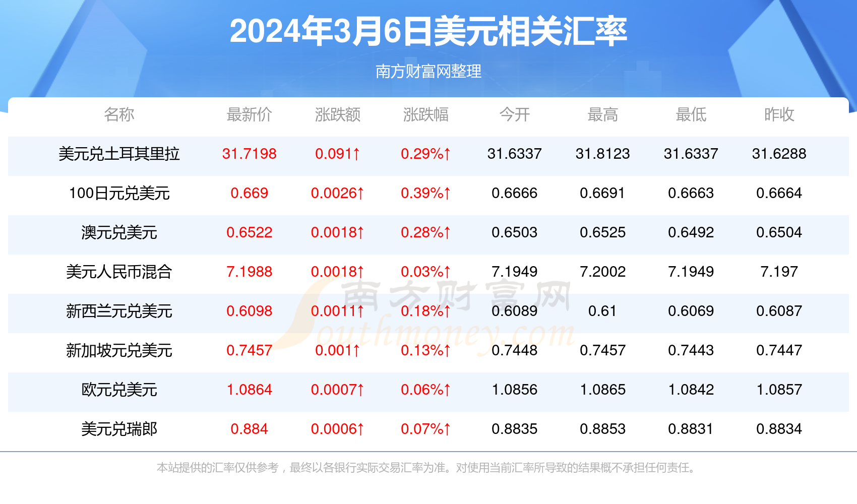Click the 名称 column header
The width and height of the screenshot is (857, 504).
[119, 114]
